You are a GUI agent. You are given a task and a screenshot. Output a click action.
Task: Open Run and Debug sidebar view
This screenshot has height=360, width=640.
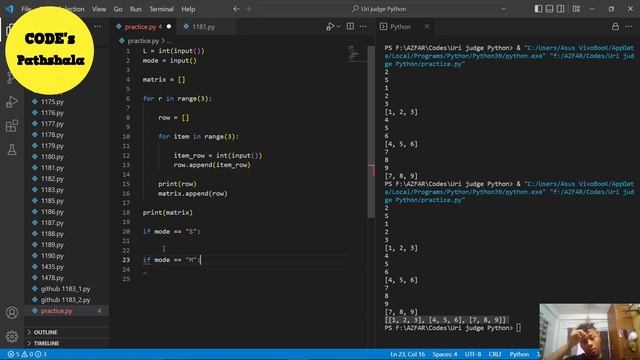pos(12,102)
